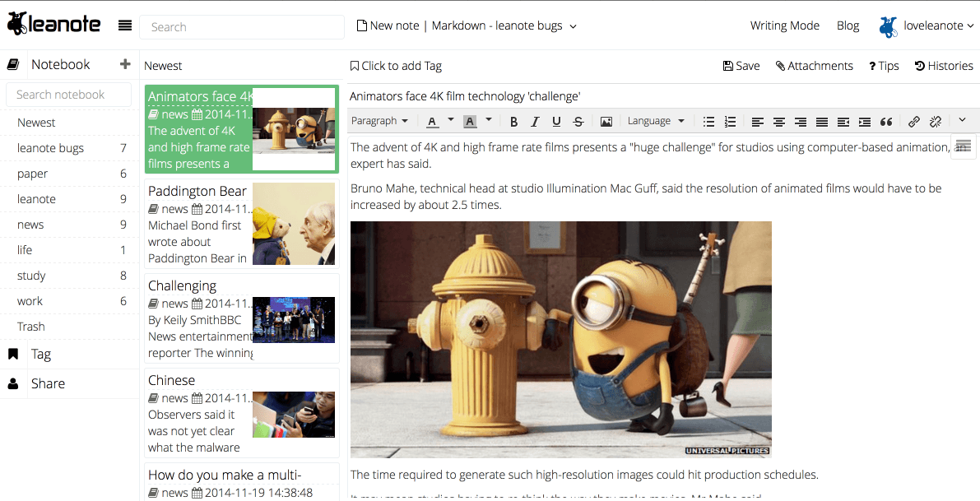The height and width of the screenshot is (501, 980).
Task: Open the 'leanote bugs' notebook
Action: [50, 148]
